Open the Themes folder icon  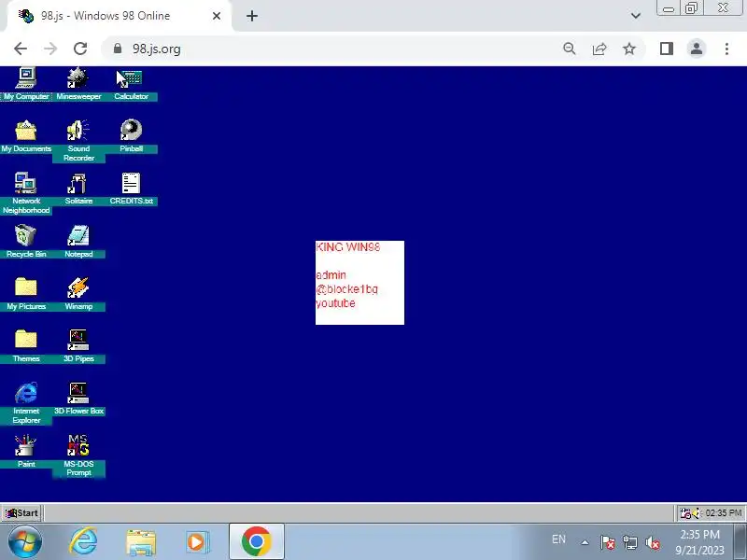pyautogui.click(x=26, y=346)
